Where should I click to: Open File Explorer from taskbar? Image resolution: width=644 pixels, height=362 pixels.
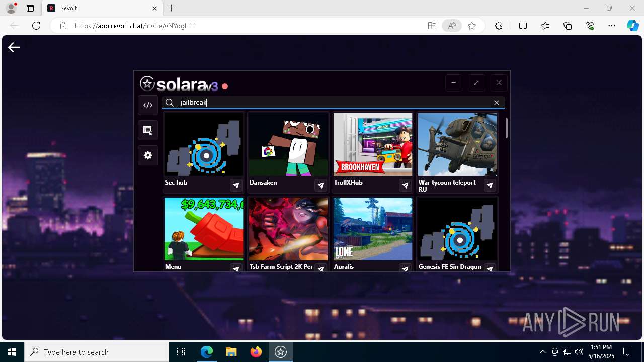point(231,352)
